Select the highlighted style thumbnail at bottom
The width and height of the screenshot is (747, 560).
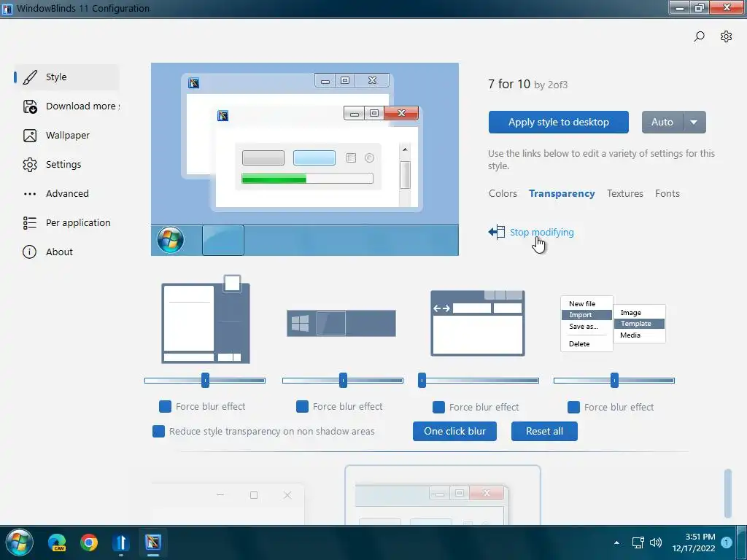pyautogui.click(x=443, y=495)
